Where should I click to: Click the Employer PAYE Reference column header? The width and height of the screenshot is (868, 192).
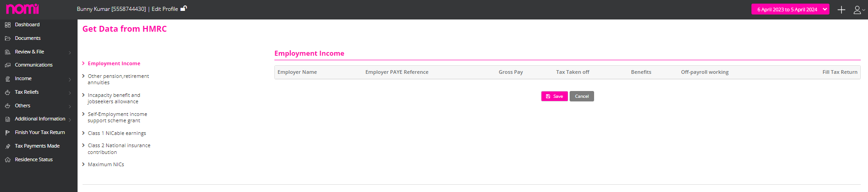(397, 72)
